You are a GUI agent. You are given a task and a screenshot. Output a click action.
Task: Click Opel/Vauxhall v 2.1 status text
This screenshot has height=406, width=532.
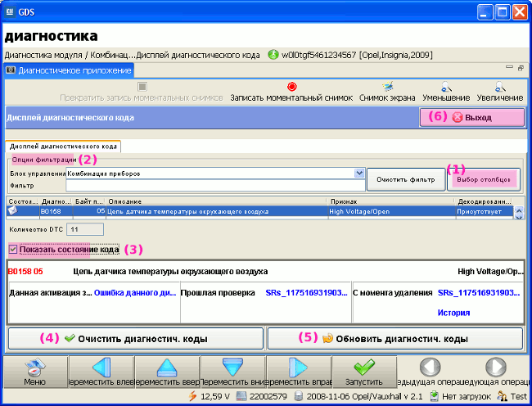[x=387, y=396]
